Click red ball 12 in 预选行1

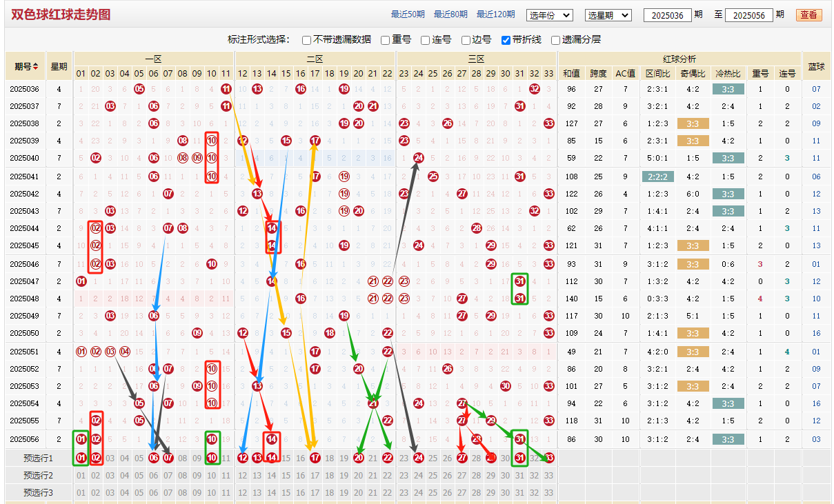[243, 458]
